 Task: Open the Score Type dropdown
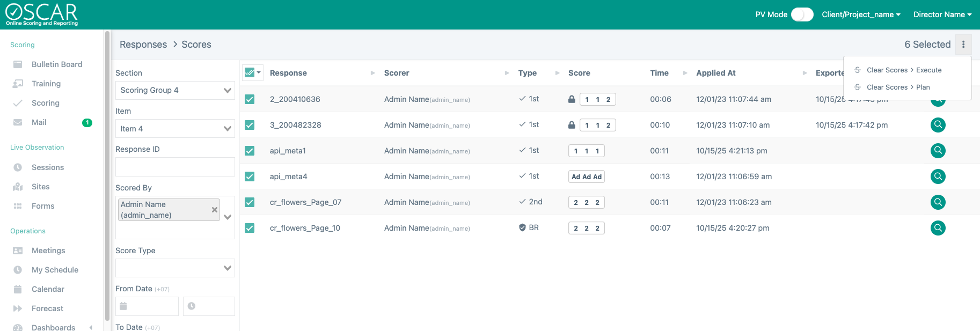(175, 268)
